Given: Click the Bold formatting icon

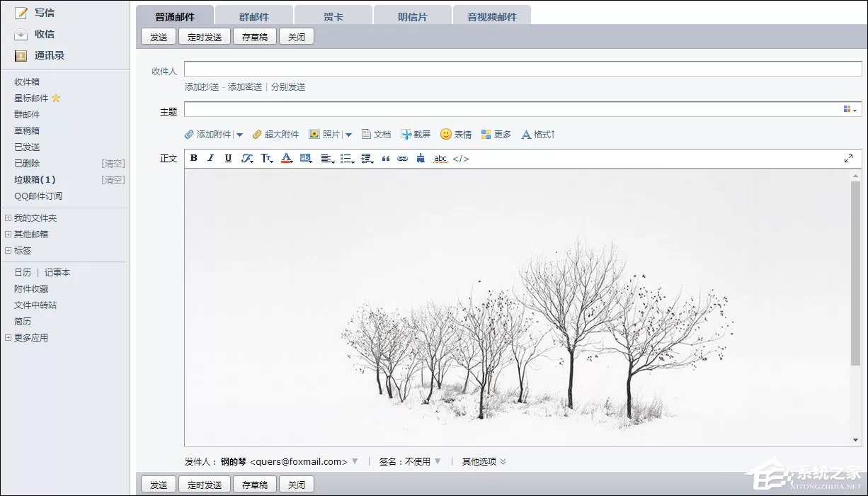Looking at the screenshot, I should pyautogui.click(x=193, y=158).
